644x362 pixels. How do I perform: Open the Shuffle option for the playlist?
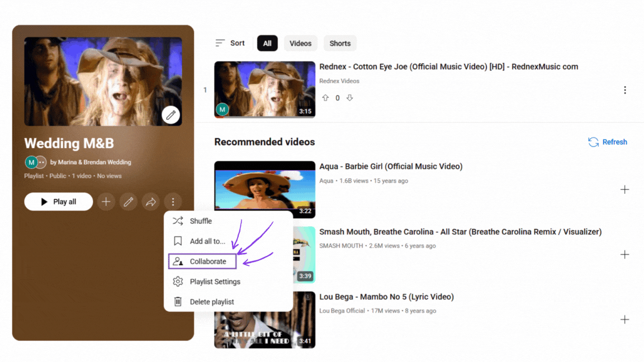pyautogui.click(x=202, y=221)
